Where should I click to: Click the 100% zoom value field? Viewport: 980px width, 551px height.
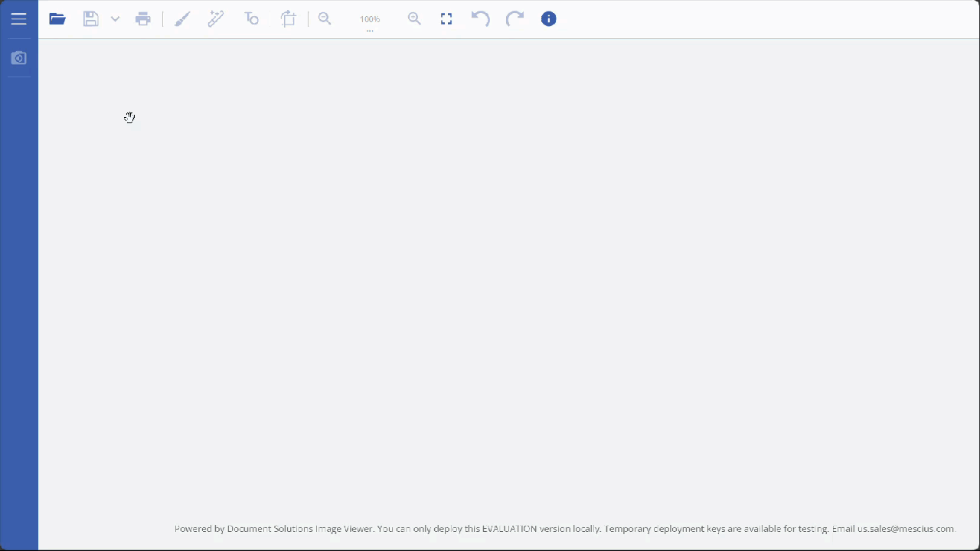(370, 18)
